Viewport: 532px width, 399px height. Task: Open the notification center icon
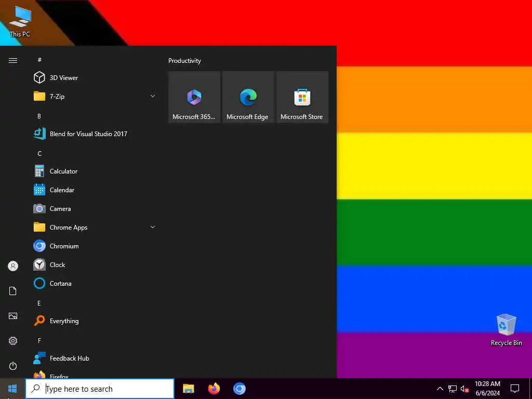[x=515, y=389]
